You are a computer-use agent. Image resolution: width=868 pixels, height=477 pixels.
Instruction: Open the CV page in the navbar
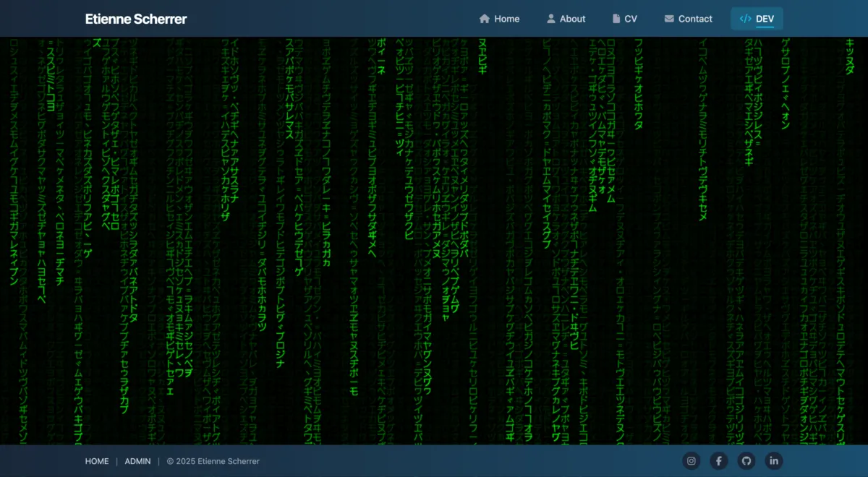point(625,19)
